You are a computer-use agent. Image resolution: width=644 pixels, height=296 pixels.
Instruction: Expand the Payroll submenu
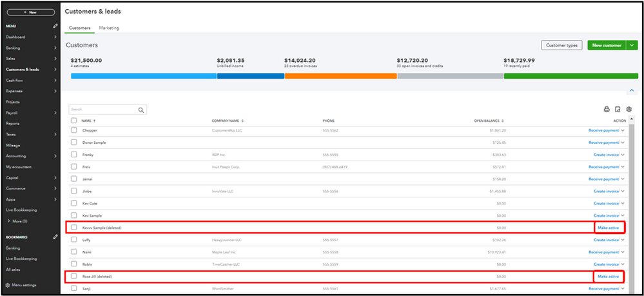coord(55,113)
